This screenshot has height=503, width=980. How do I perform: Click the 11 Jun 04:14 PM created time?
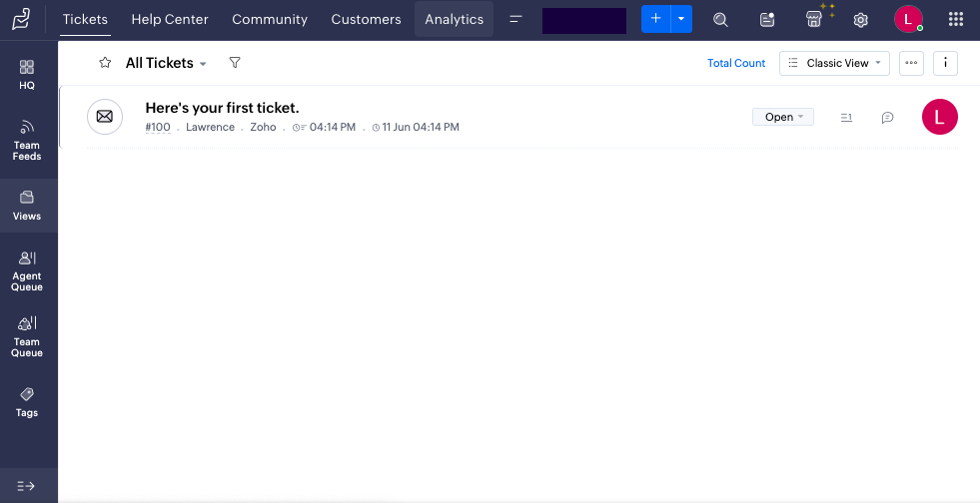[416, 128]
